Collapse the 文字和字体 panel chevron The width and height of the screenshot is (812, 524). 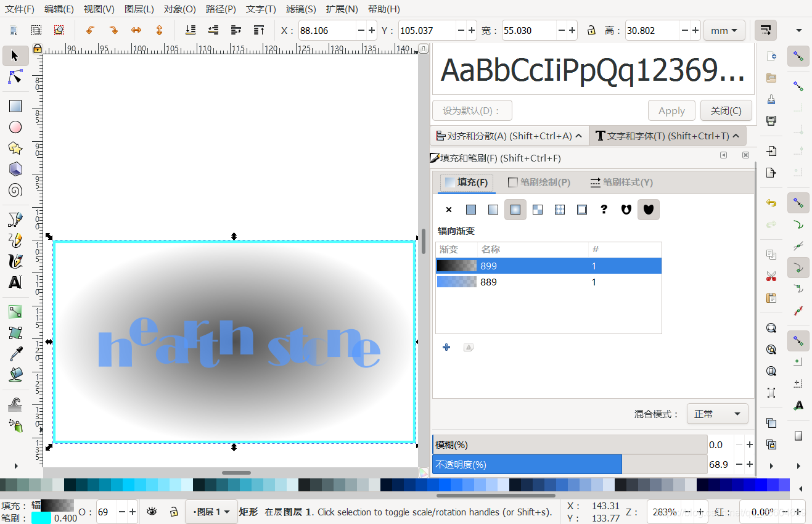735,136
